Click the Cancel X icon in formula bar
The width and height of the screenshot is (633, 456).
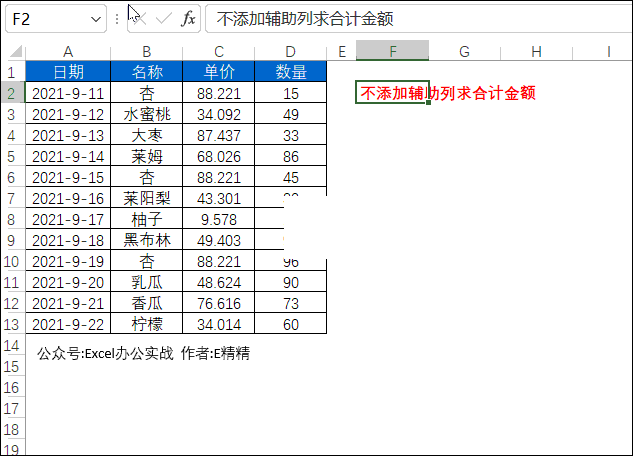pyautogui.click(x=140, y=19)
